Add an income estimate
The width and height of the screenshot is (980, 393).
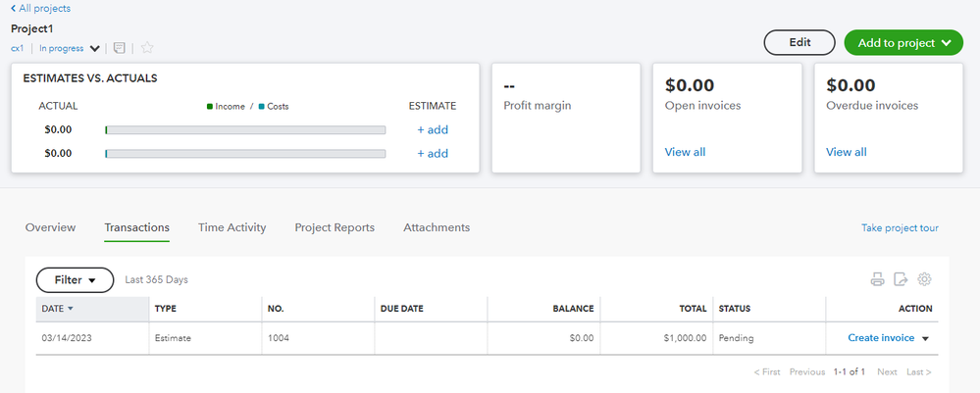[x=433, y=129]
